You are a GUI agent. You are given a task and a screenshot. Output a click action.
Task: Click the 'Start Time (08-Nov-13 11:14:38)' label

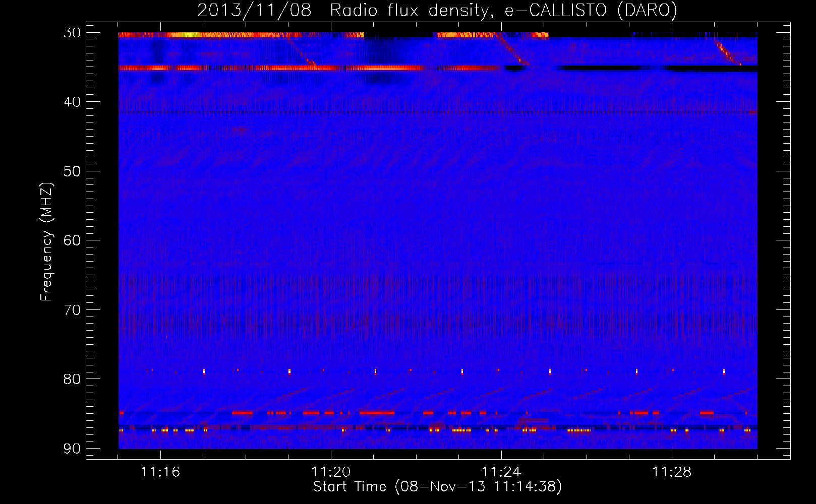pyautogui.click(x=437, y=487)
